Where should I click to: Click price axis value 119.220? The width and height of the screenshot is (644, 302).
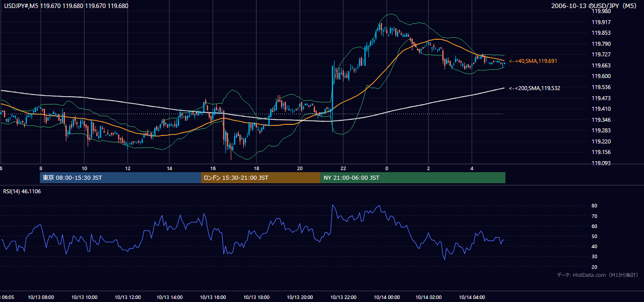[x=601, y=141]
